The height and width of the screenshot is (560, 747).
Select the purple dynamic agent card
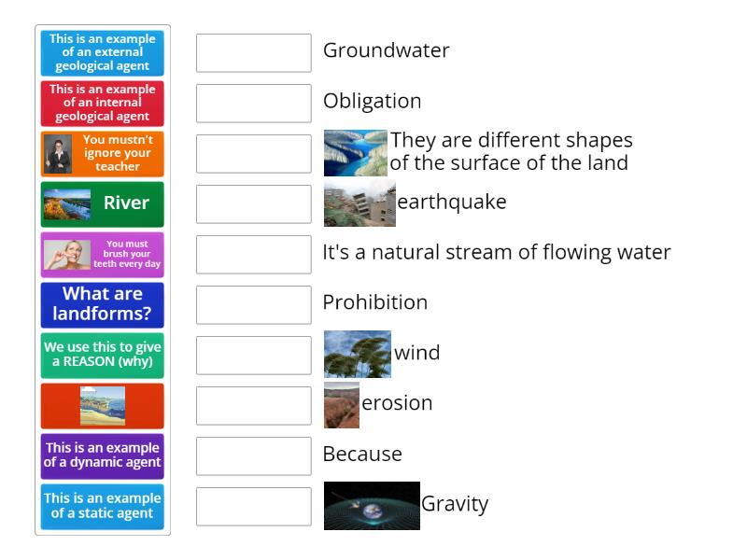tap(101, 455)
